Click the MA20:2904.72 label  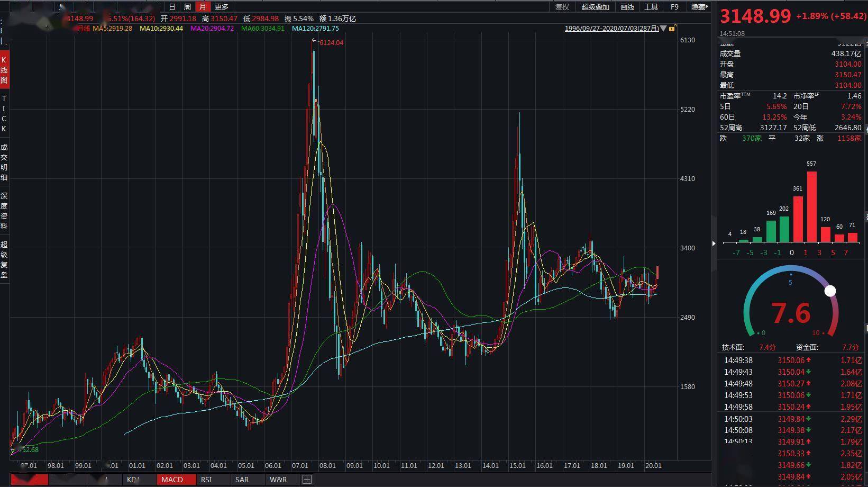click(212, 29)
